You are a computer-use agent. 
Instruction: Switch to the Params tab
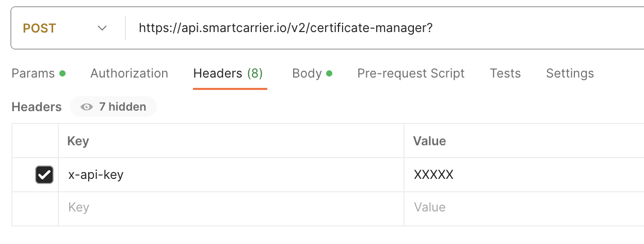(x=39, y=73)
